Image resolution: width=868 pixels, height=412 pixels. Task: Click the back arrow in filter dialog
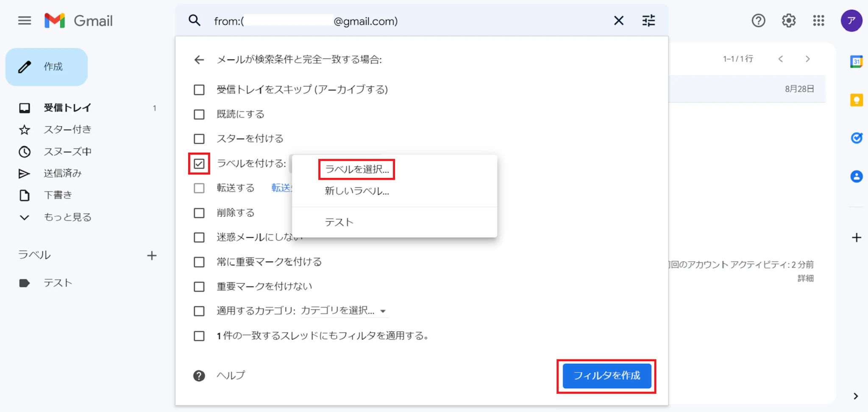(x=199, y=60)
